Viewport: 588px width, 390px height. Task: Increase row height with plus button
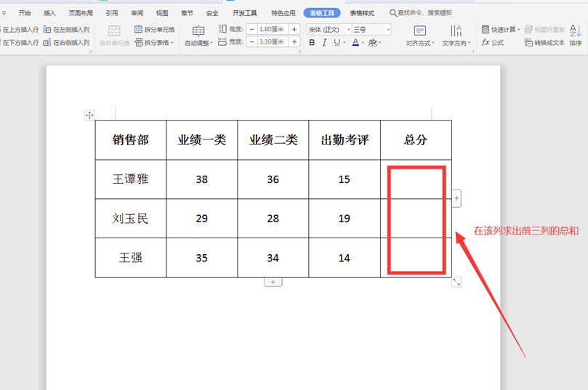click(x=294, y=29)
